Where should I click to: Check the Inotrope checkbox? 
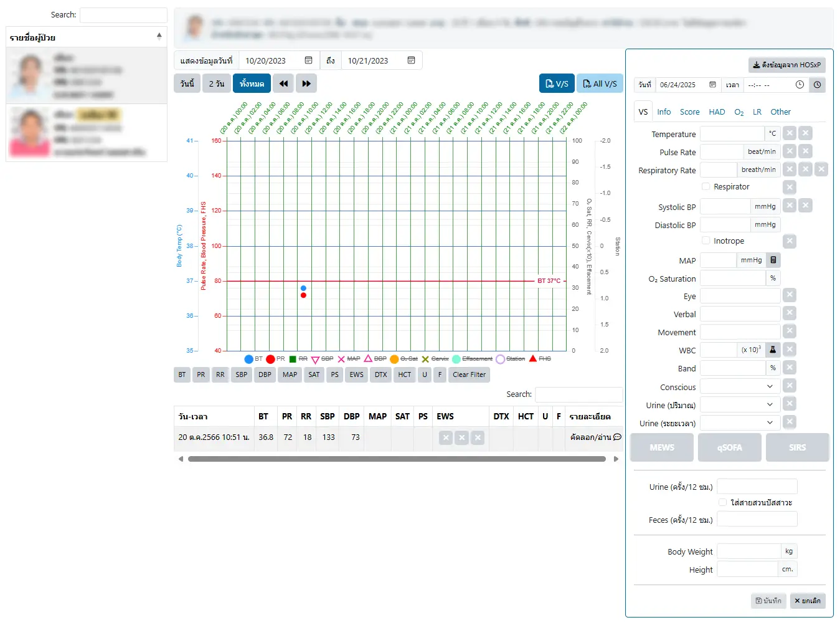tap(706, 241)
